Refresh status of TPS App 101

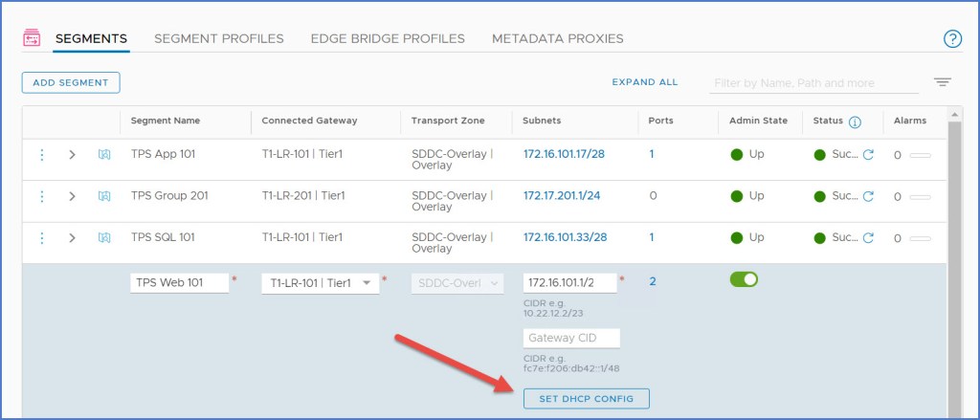tap(868, 154)
